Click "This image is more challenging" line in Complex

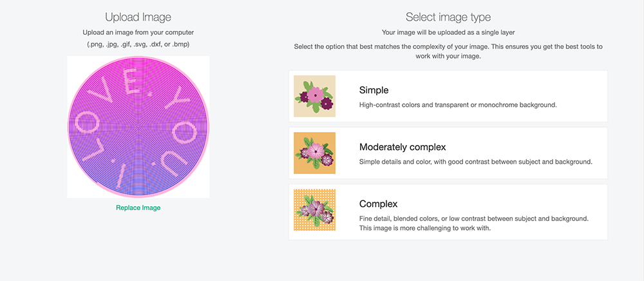click(425, 228)
